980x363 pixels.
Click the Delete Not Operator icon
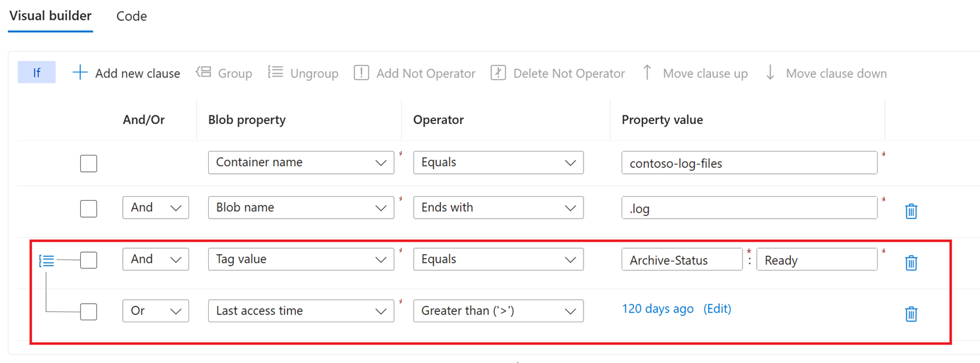click(498, 72)
